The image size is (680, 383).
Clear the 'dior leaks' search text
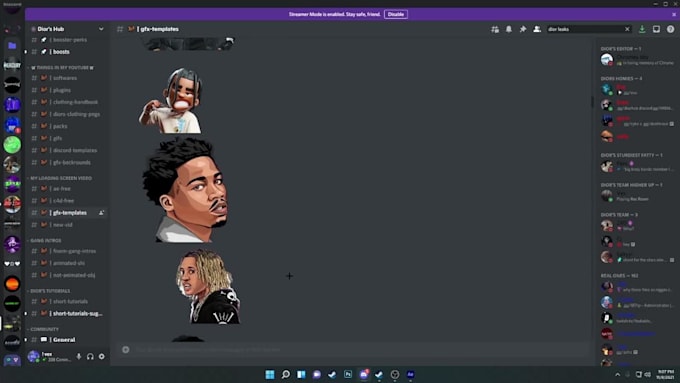[627, 29]
